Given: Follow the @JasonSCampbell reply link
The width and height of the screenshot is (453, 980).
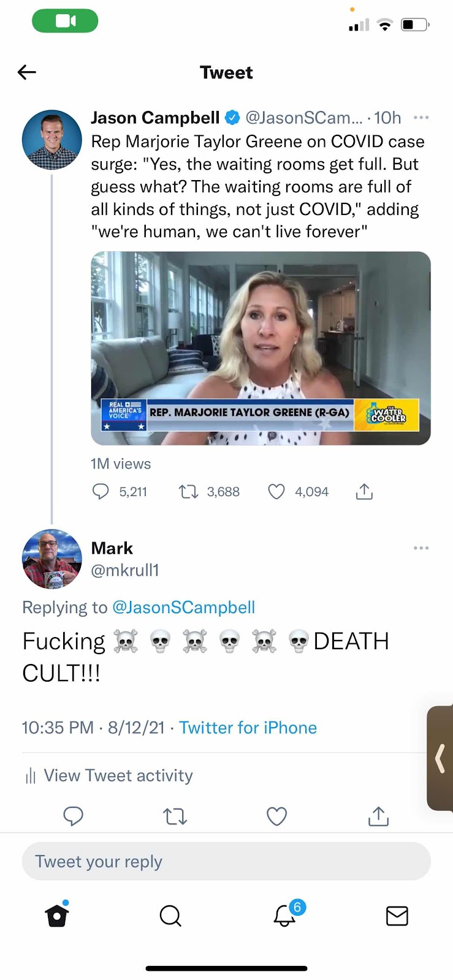Looking at the screenshot, I should click(183, 607).
